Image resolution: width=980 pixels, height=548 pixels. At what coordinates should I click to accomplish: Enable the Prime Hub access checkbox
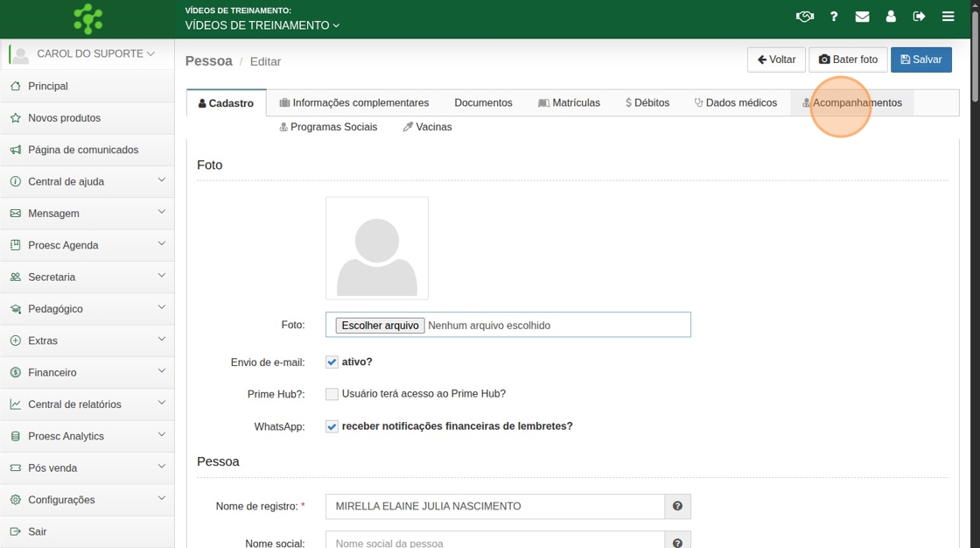coord(332,394)
